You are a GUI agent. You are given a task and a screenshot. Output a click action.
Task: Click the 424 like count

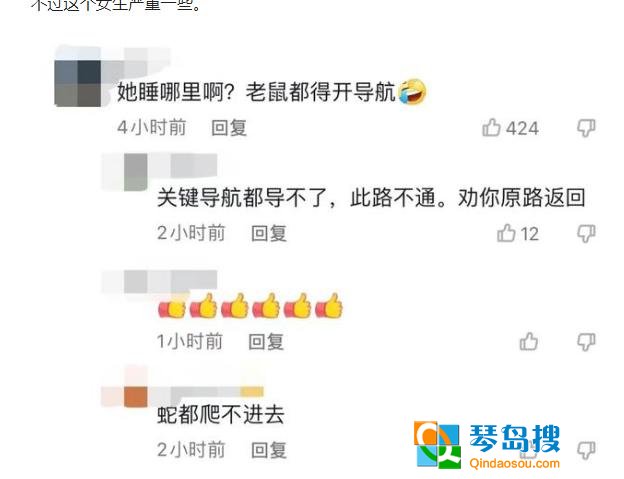click(x=522, y=129)
